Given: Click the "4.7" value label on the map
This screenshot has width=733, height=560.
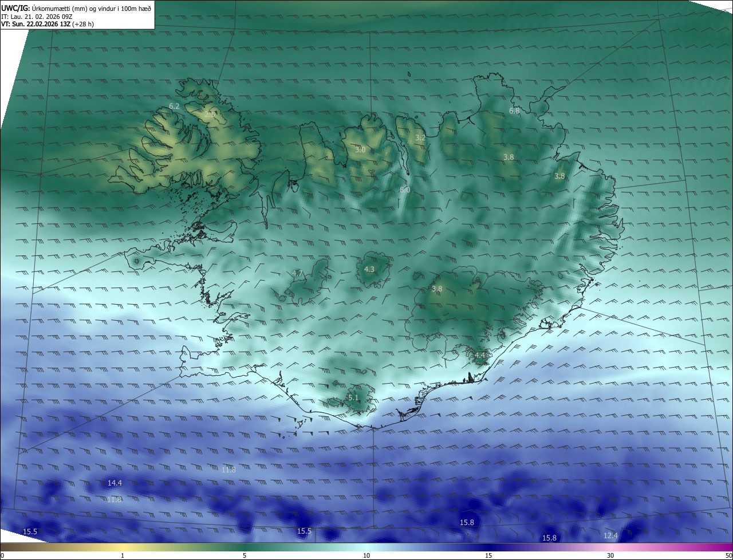Looking at the screenshot, I should click(297, 274).
